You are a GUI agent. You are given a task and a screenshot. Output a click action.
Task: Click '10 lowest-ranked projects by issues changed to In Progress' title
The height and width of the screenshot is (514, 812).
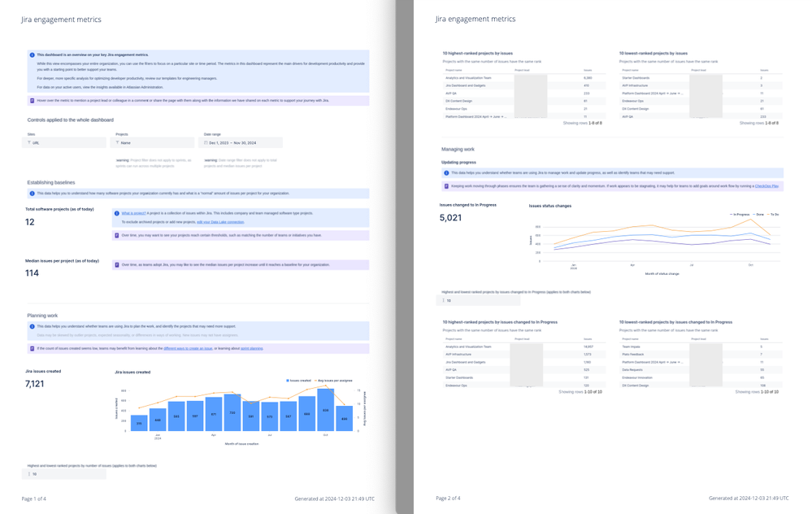click(x=675, y=322)
